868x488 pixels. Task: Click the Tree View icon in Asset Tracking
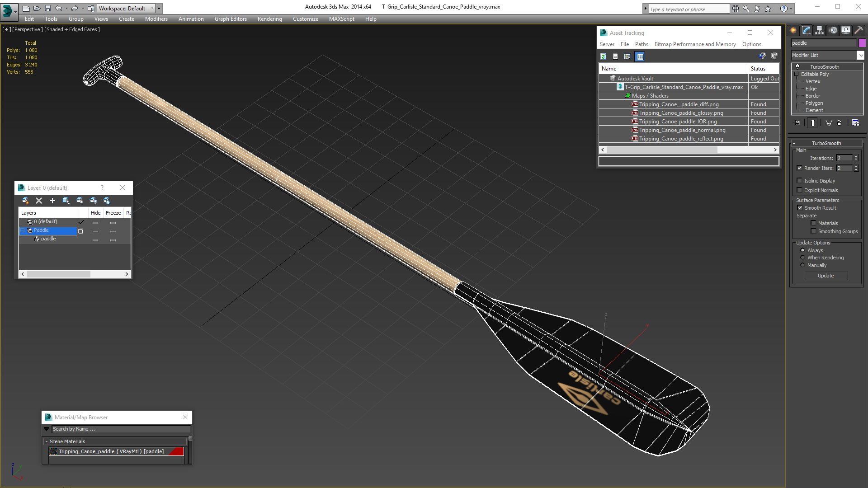[627, 56]
